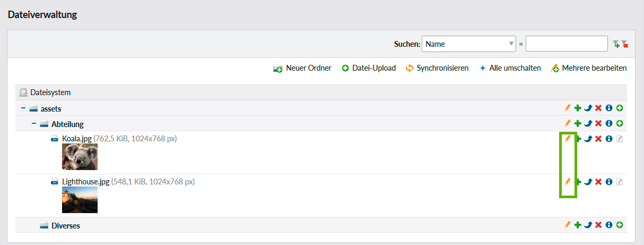Choose Mehrere bearbeiten mode
Screen dimensions: 644x245
[x=589, y=68]
